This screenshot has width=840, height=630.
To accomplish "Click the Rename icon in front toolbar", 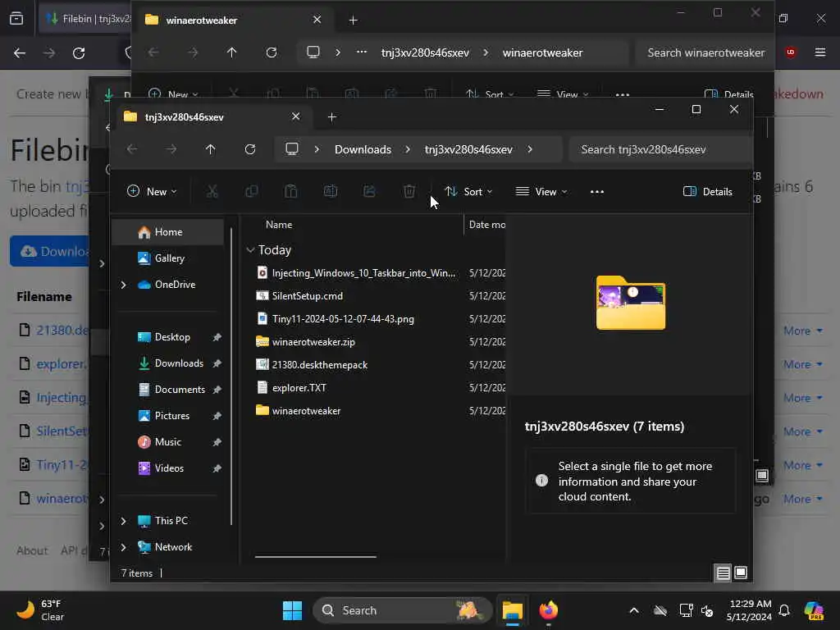I will pos(331,191).
